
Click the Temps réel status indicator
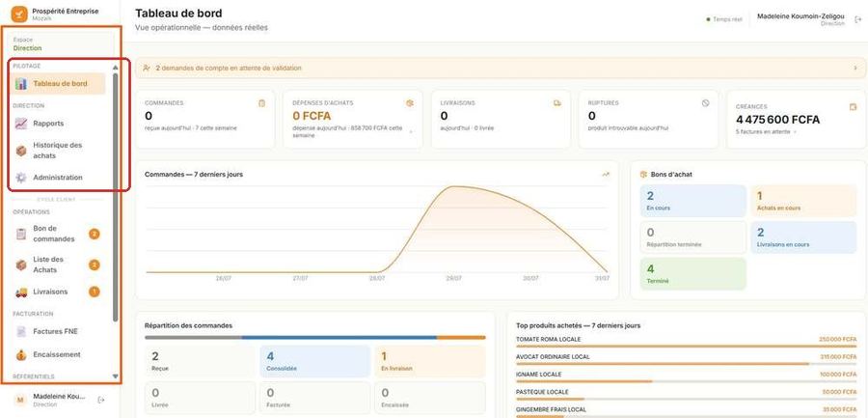(724, 19)
